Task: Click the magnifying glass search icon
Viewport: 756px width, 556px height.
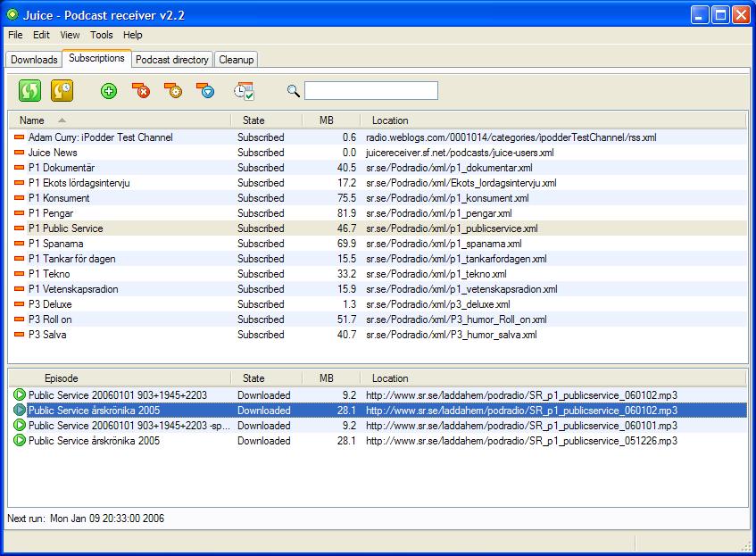Action: [293, 91]
